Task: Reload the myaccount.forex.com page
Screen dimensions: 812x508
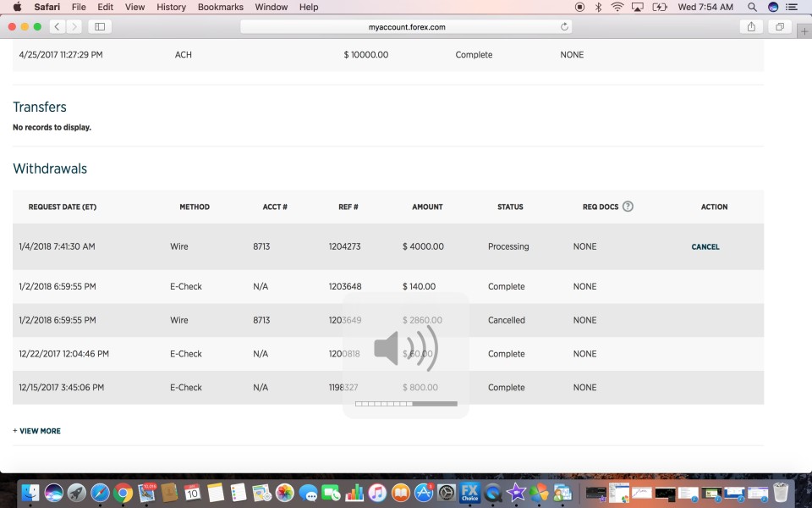Action: tap(564, 26)
